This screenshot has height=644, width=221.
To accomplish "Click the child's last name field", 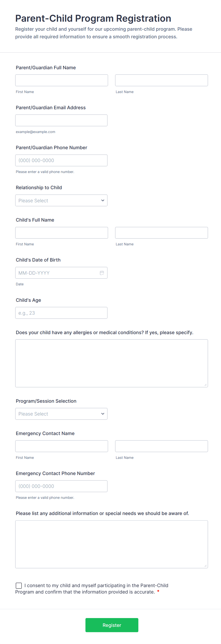I will (x=161, y=233).
